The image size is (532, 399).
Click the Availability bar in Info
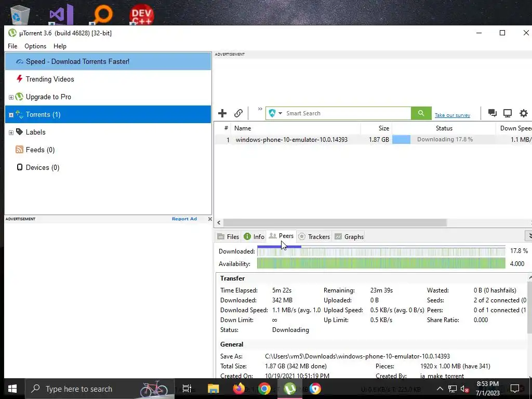381,263
